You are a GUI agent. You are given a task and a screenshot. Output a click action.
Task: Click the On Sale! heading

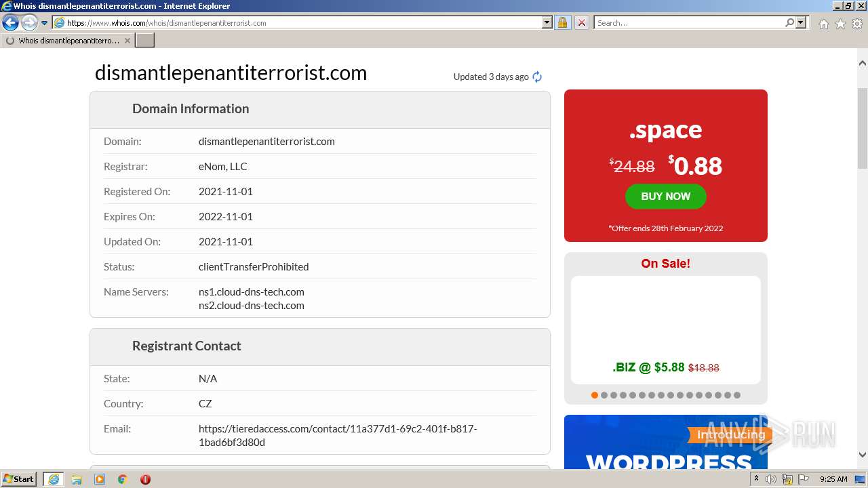[x=665, y=264]
